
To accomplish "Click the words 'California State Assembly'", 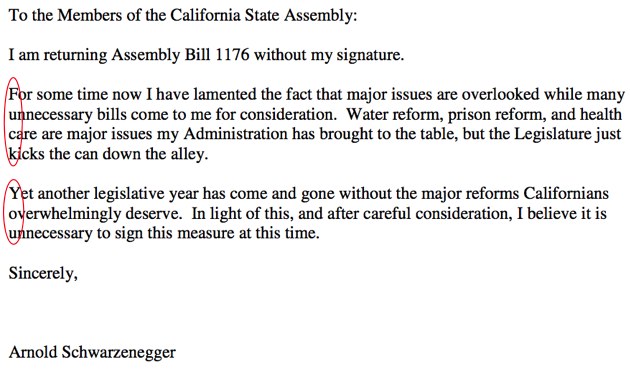I will coord(263,15).
